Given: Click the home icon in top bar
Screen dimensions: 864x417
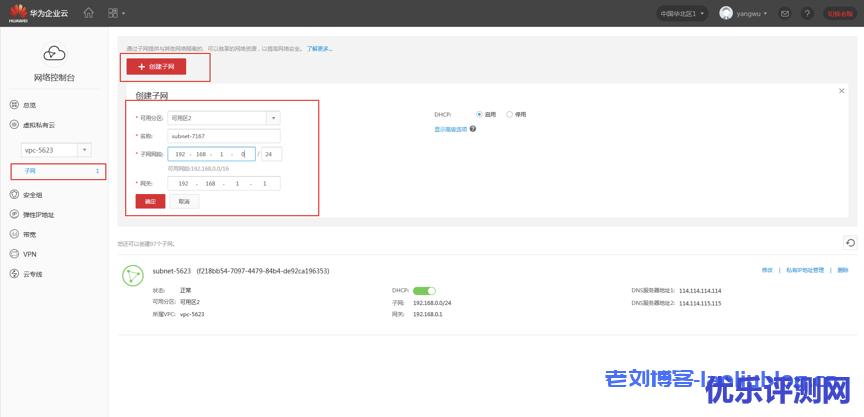Looking at the screenshot, I should coord(89,13).
